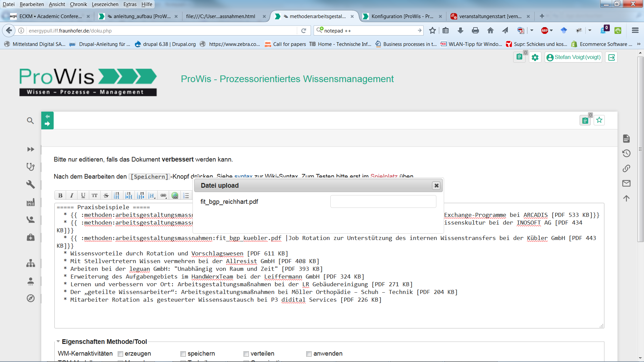Follow the syntax link
Viewport: 644px width, 362px height.
click(x=243, y=176)
